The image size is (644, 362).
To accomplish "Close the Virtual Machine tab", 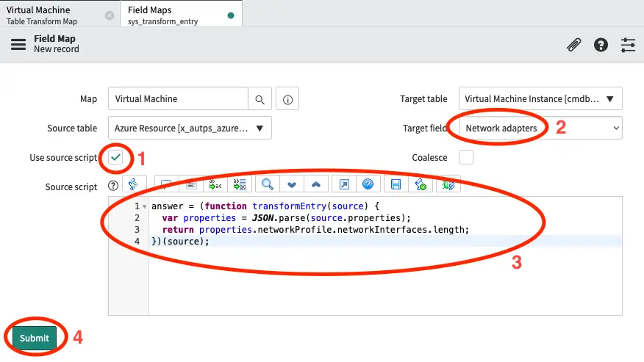I will pos(110,15).
